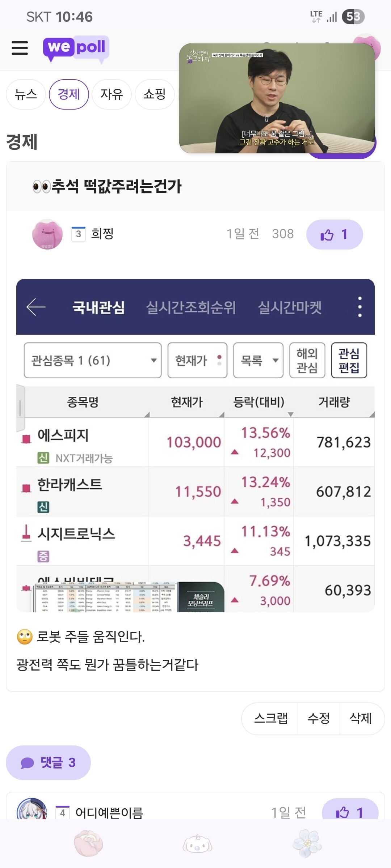
Task: Toggle like on the post by 희찡
Action: 335,234
